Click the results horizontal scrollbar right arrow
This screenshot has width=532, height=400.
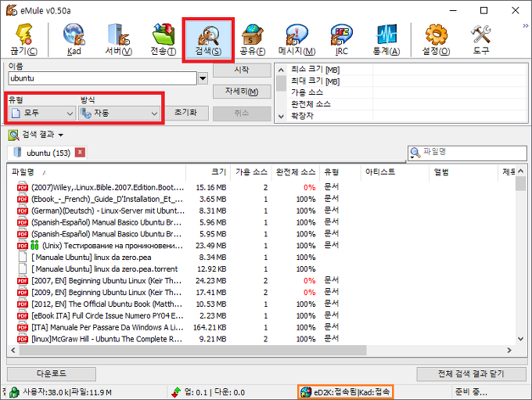pos(509,350)
